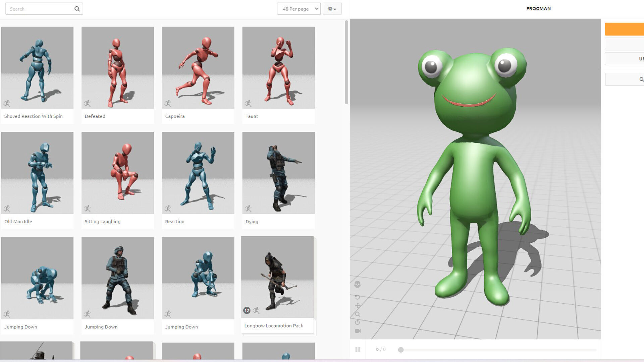Click the 0 / 0 frame counter
Screen dimensions: 644x362
pyautogui.click(x=381, y=350)
